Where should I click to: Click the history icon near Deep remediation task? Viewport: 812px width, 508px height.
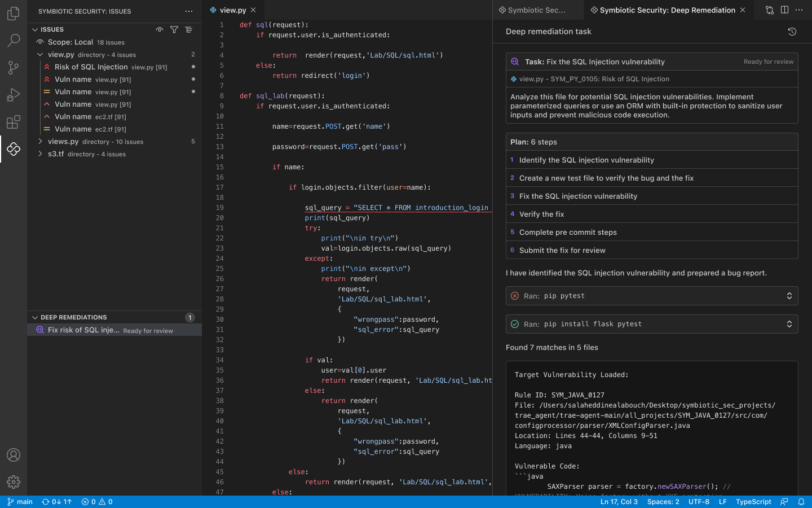[792, 32]
